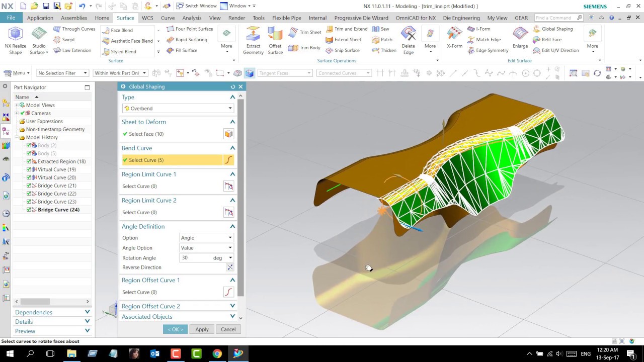Select the Sew command

[380, 29]
